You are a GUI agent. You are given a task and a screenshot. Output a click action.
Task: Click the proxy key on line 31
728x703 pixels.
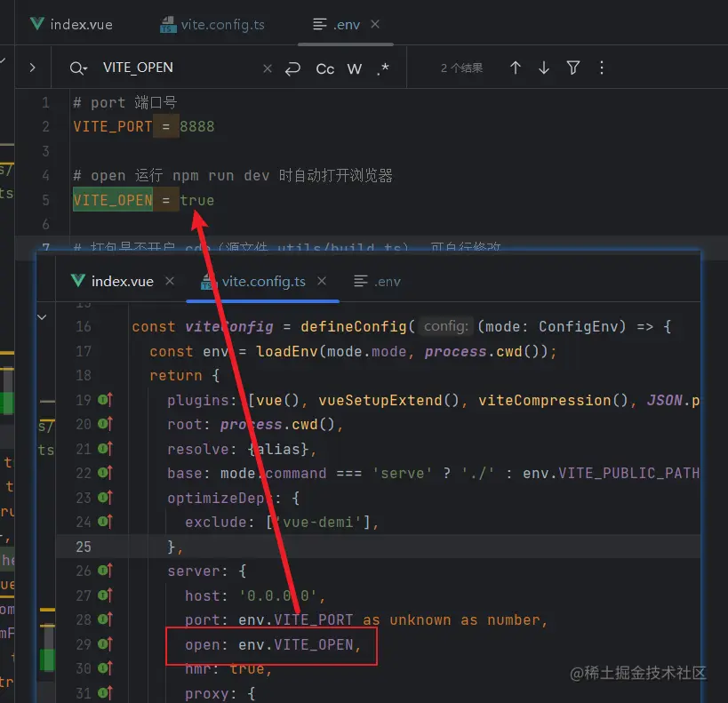[206, 694]
